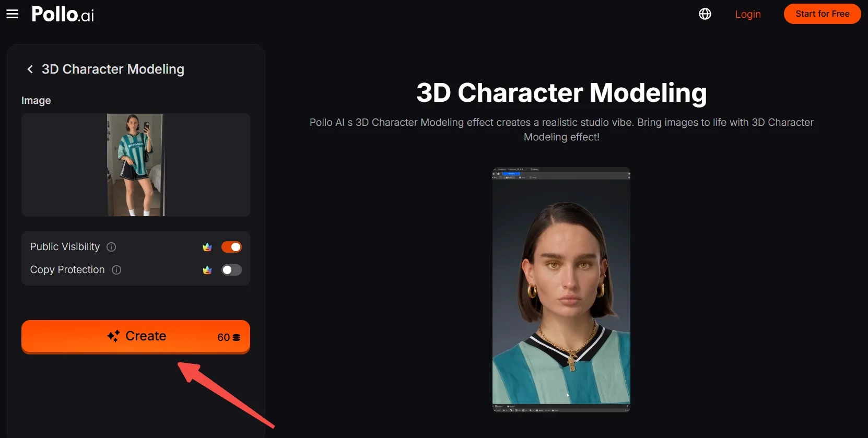Open the hamburger navigation menu

[x=12, y=14]
